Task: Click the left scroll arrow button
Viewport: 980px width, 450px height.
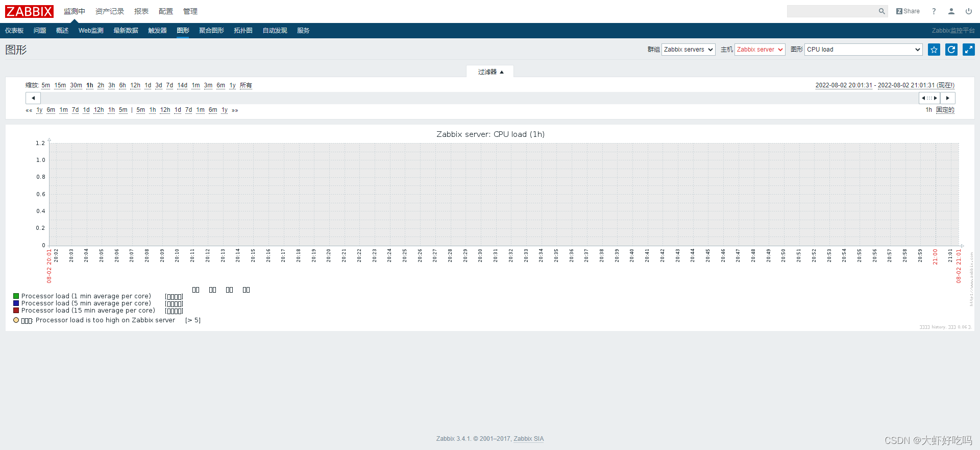Action: click(33, 98)
